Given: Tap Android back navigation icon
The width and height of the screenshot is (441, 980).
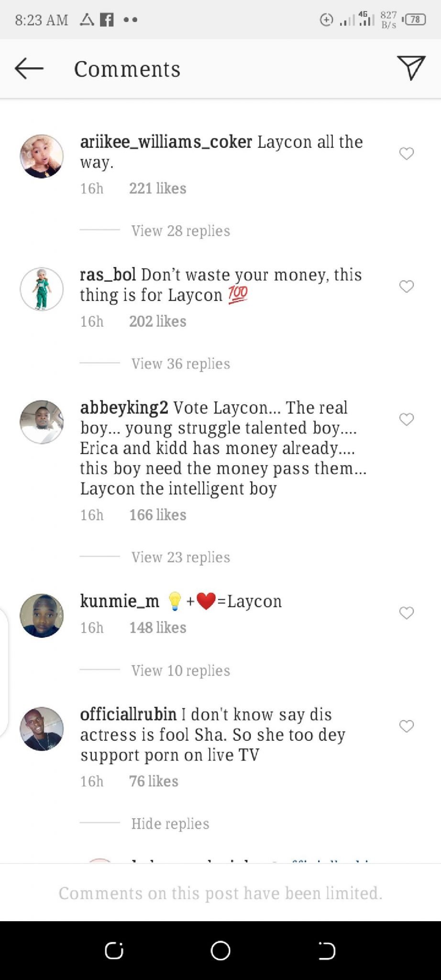Looking at the screenshot, I should (x=327, y=951).
